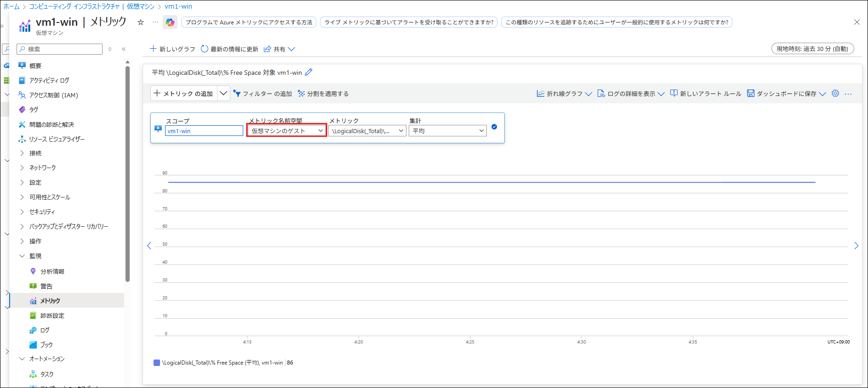868x388 pixels.
Task: Click the sidebar vertical scrollbar
Action: (127, 174)
